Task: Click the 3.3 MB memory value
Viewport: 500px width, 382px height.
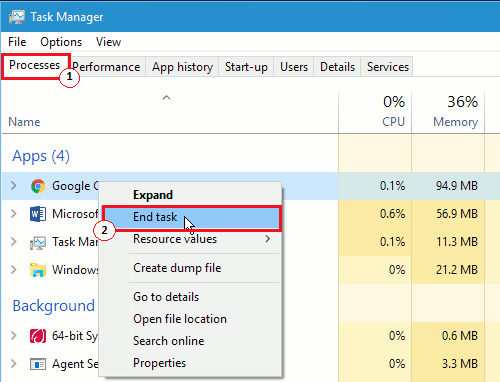Action: tap(460, 364)
